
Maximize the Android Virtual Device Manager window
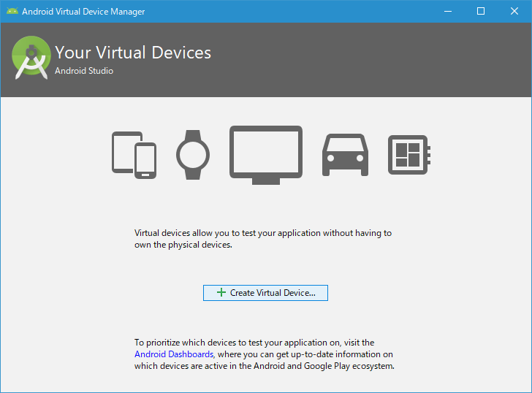coord(481,11)
